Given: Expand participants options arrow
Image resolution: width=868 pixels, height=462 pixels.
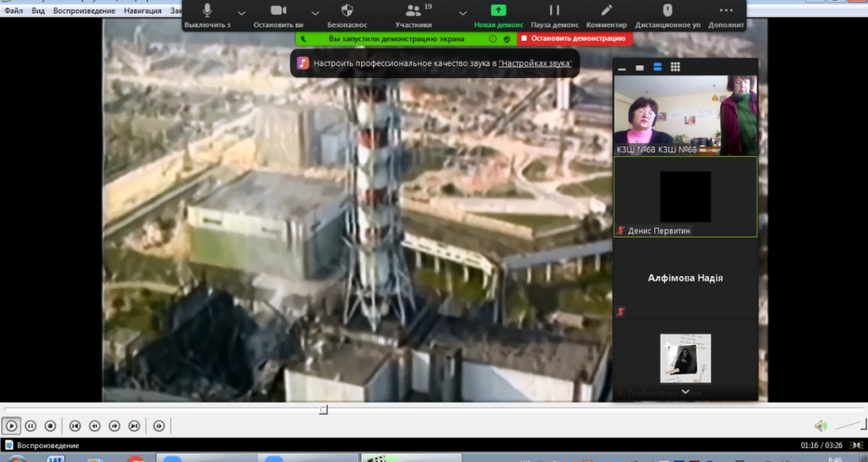Looking at the screenshot, I should pyautogui.click(x=462, y=13).
